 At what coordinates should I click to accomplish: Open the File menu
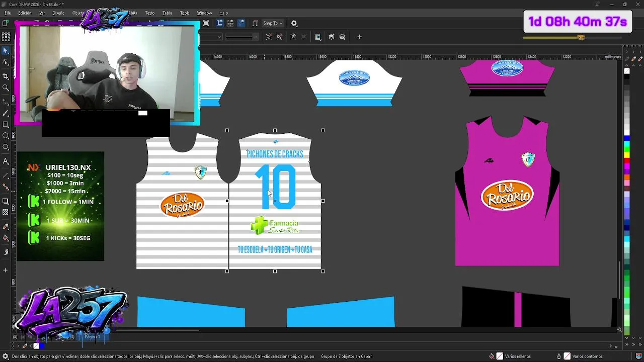pos(8,13)
